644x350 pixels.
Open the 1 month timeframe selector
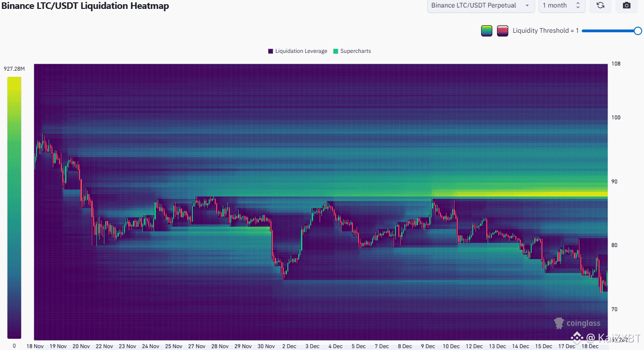point(555,6)
